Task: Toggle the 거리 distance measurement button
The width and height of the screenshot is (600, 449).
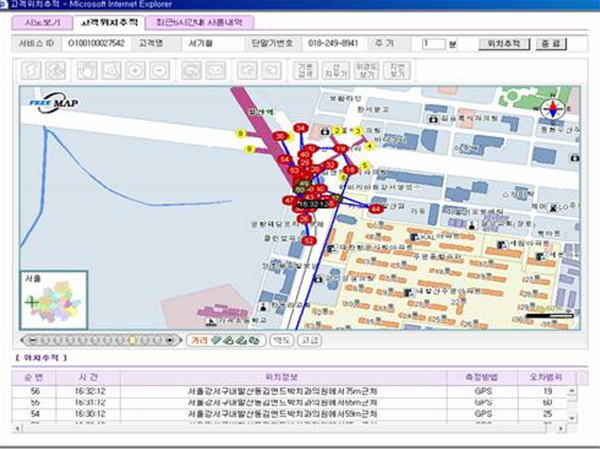Action: point(198,340)
